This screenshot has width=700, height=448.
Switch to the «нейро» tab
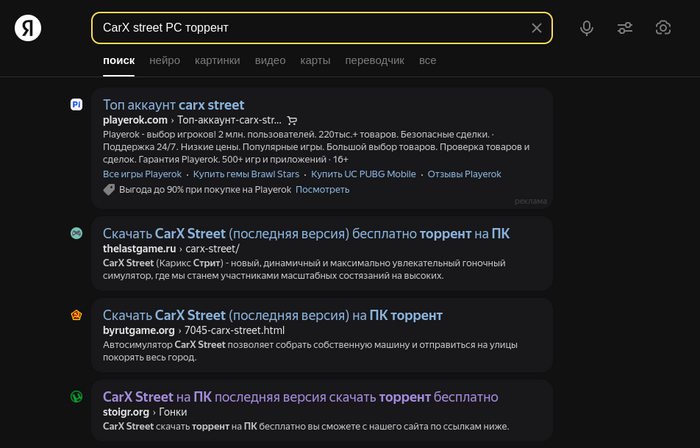tap(165, 61)
